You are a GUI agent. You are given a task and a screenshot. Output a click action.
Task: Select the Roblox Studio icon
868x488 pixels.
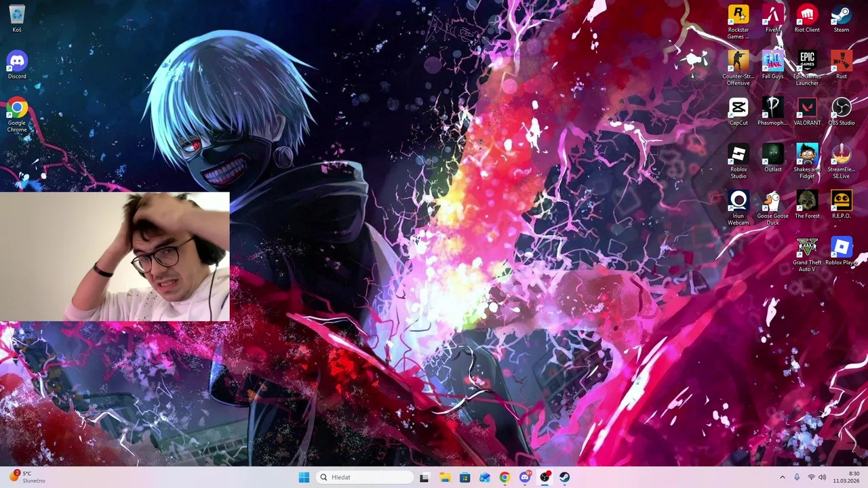point(738,162)
